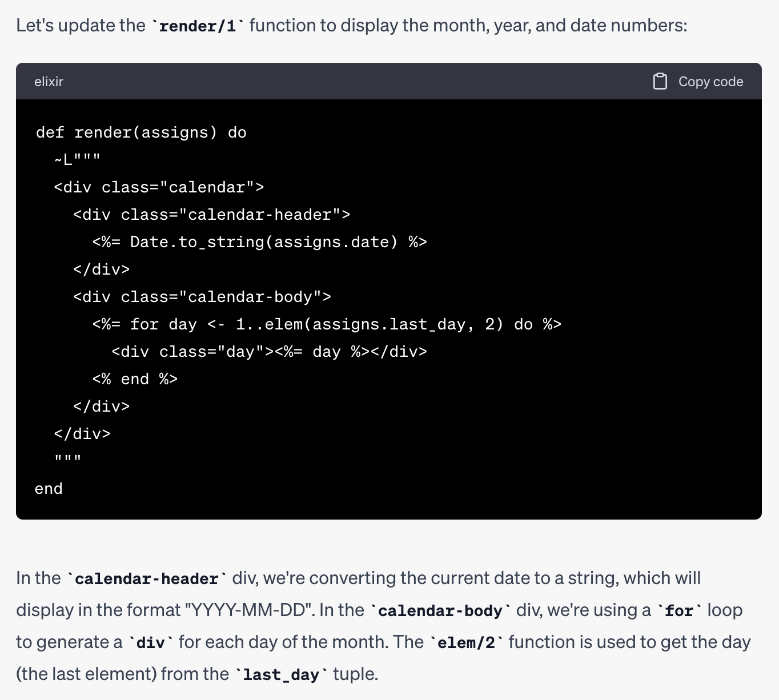The width and height of the screenshot is (779, 700).
Task: Click the clipboard icon in code header
Action: coord(660,82)
